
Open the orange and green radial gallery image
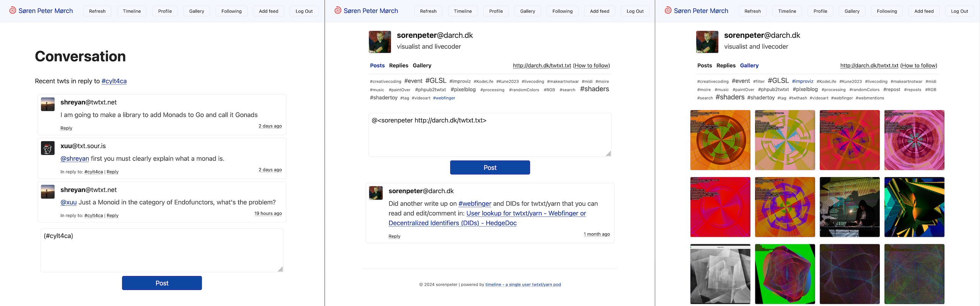[720, 140]
